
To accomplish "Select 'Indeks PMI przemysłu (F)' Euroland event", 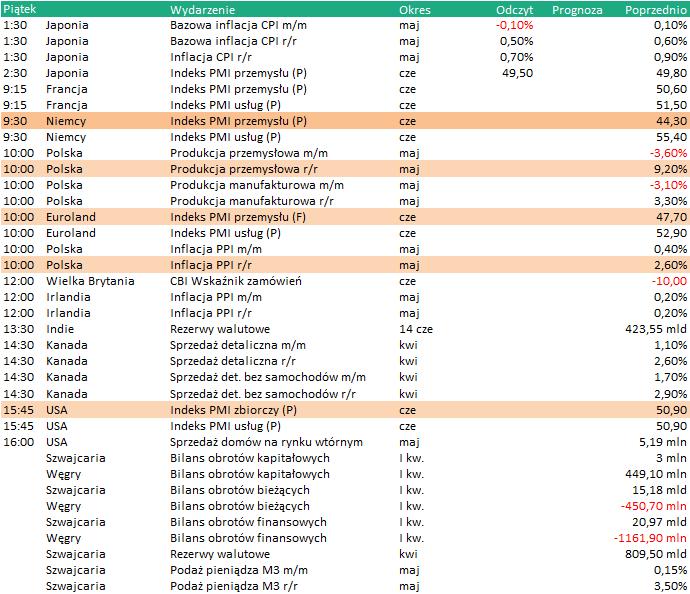I will coord(238,217).
